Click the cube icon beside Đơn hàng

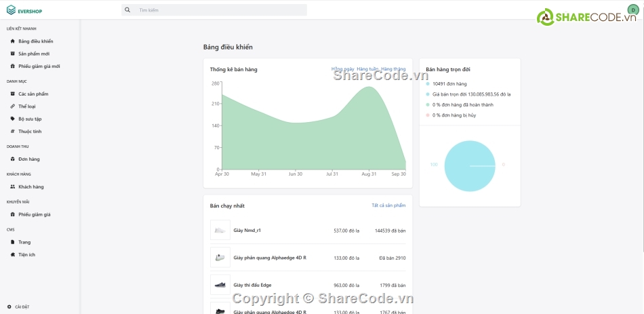12,159
